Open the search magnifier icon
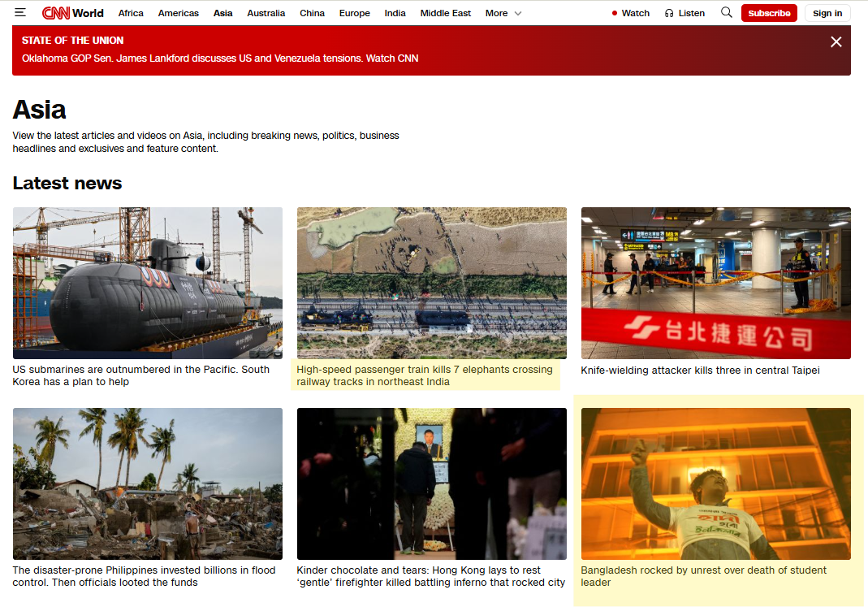The image size is (868, 607). [726, 13]
